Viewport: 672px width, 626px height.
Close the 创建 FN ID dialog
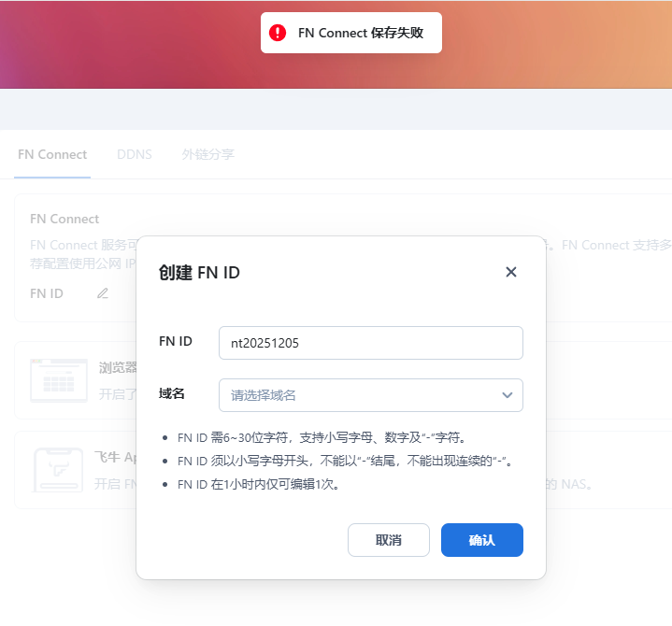(511, 272)
